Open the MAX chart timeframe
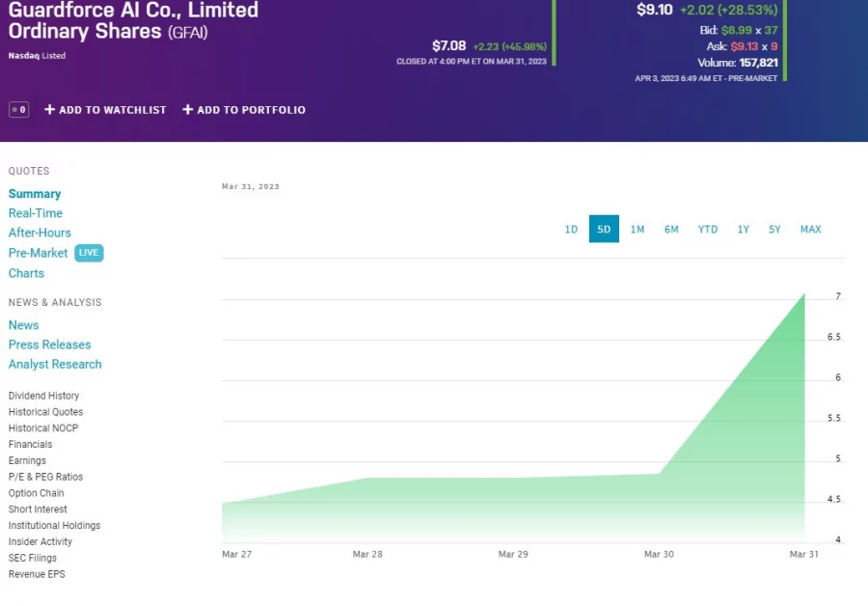 click(x=810, y=229)
